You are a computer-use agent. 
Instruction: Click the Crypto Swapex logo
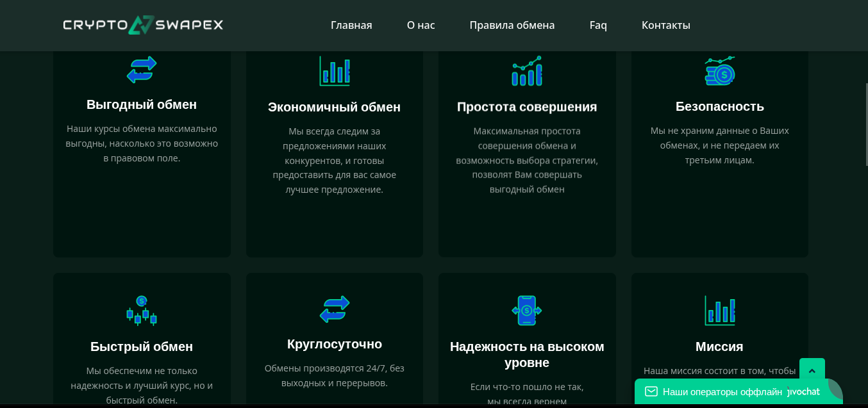click(x=142, y=25)
